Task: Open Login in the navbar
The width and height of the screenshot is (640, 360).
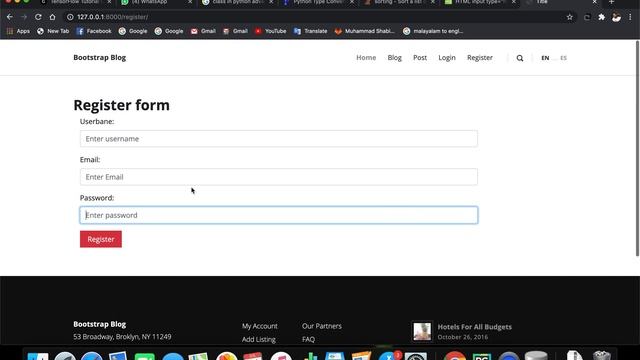Action: click(447, 58)
